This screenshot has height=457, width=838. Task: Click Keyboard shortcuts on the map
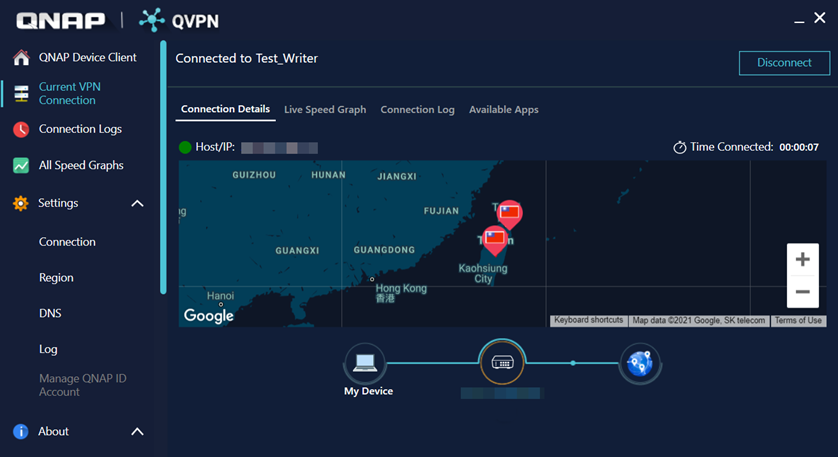click(588, 320)
